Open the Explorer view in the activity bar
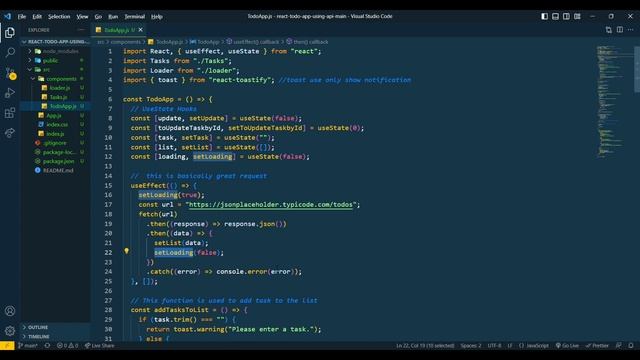The height and width of the screenshot is (360, 640). pyautogui.click(x=10, y=32)
